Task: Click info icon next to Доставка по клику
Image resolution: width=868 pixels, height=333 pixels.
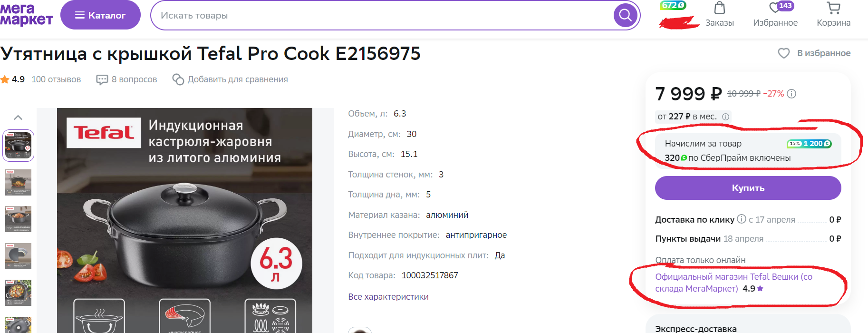Action: [x=742, y=219]
